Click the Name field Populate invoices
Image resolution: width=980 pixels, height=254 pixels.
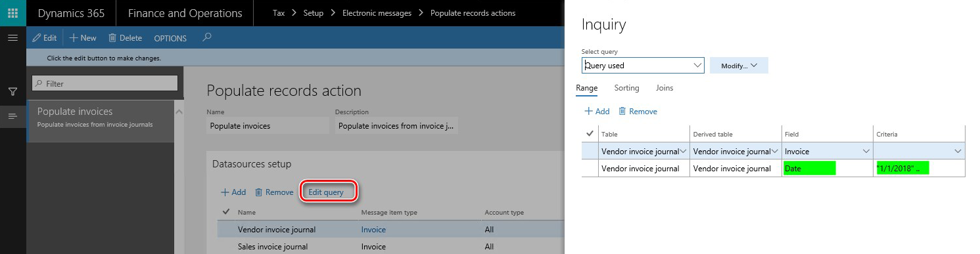coord(268,125)
